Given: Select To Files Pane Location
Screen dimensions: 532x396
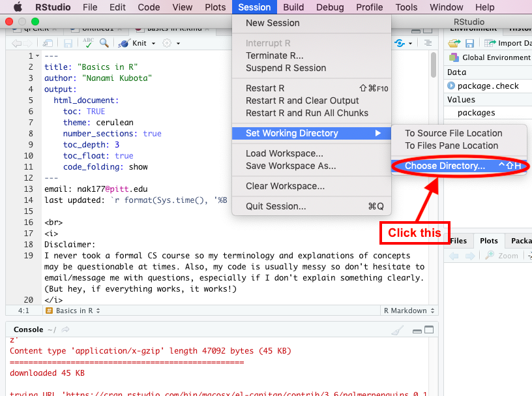Looking at the screenshot, I should [459, 145].
